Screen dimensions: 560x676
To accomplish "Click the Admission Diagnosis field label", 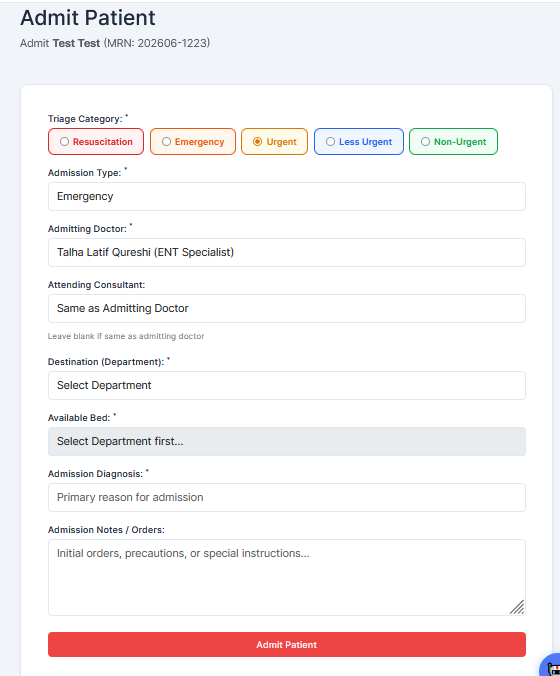I will coord(95,474).
